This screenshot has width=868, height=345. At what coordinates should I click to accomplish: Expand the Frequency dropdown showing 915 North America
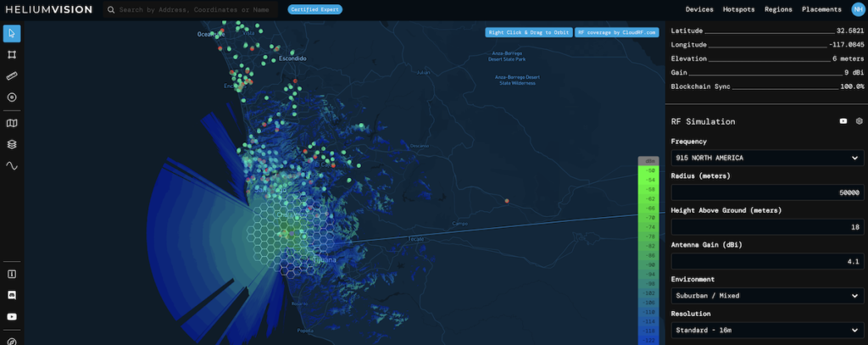click(x=766, y=158)
